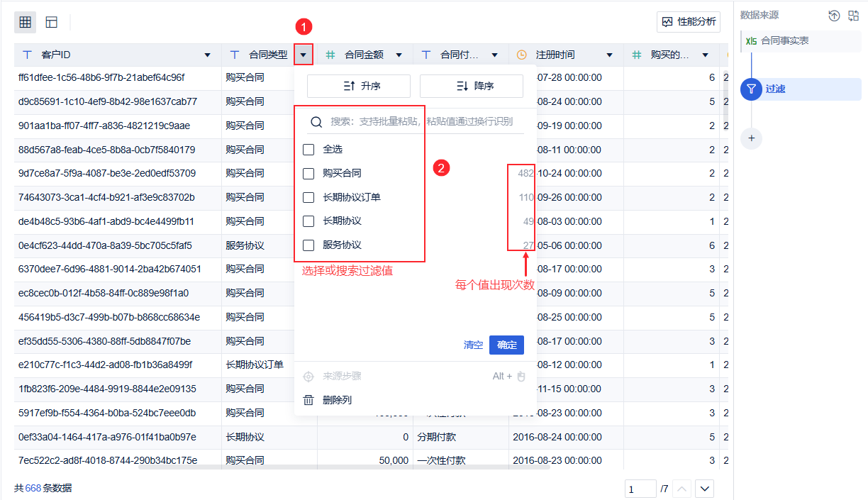This screenshot has height=500, width=868.
Task: Click the number type icon of 购买的… column
Action: click(x=637, y=55)
